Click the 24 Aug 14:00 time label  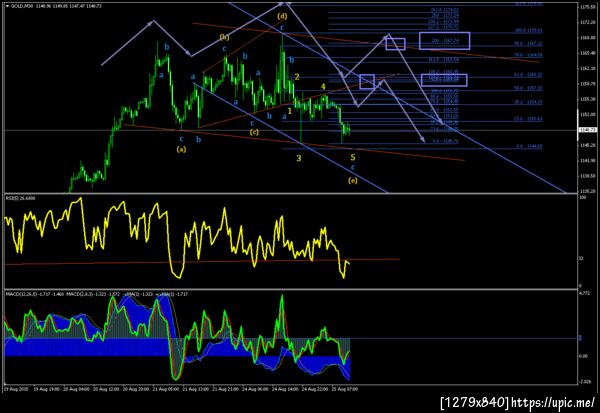pyautogui.click(x=285, y=389)
